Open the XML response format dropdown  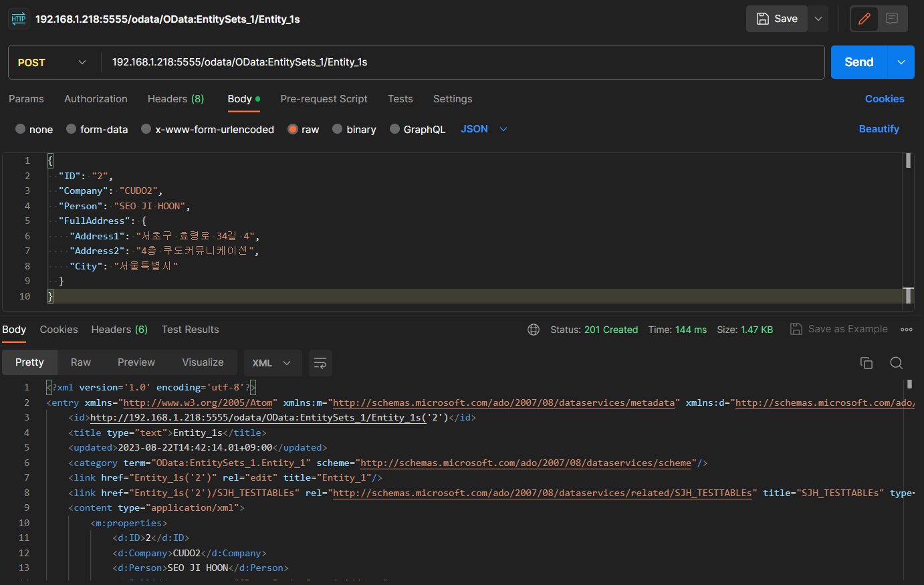(x=272, y=363)
